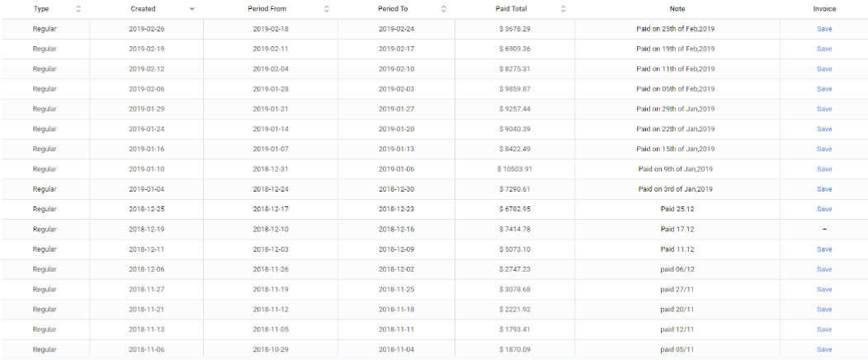Click the Note column header
The height and width of the screenshot is (360, 868).
click(677, 9)
